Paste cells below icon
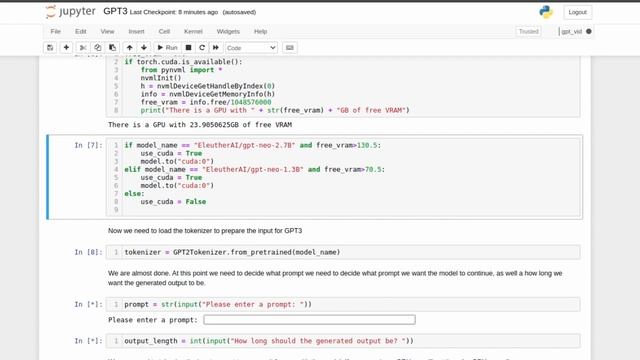The height and width of the screenshot is (360, 640). click(112, 48)
